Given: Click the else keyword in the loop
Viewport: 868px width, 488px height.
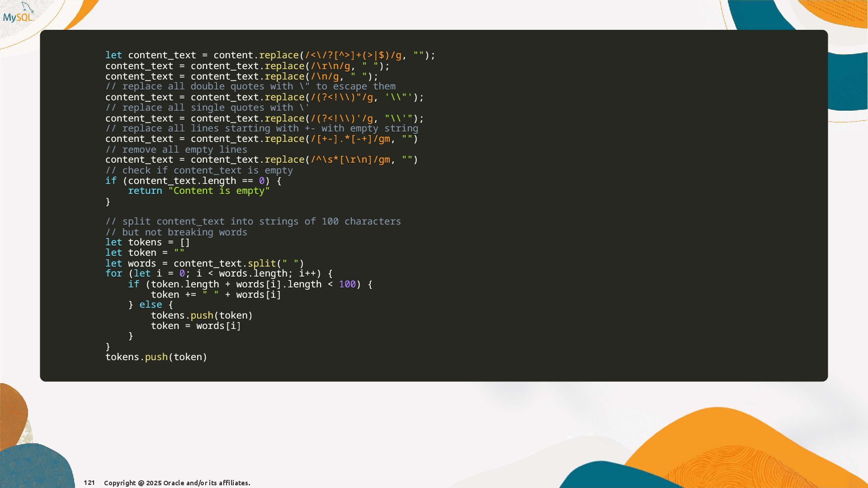Looking at the screenshot, I should click(x=150, y=305).
